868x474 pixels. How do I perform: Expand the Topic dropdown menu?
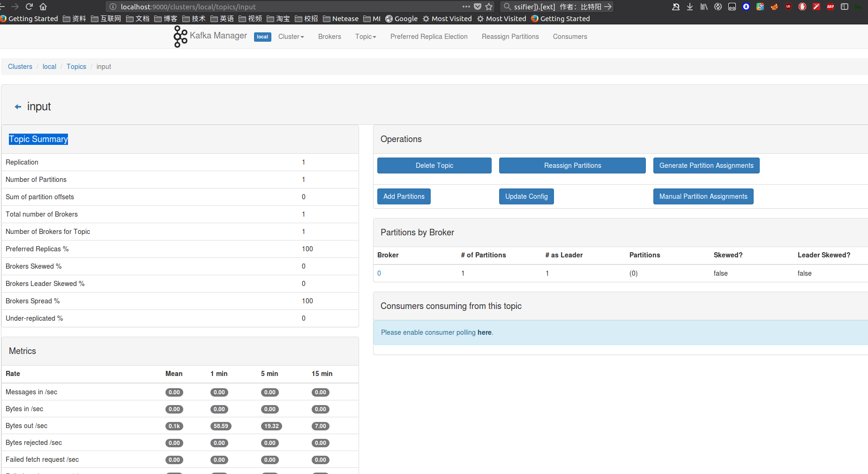pos(366,37)
